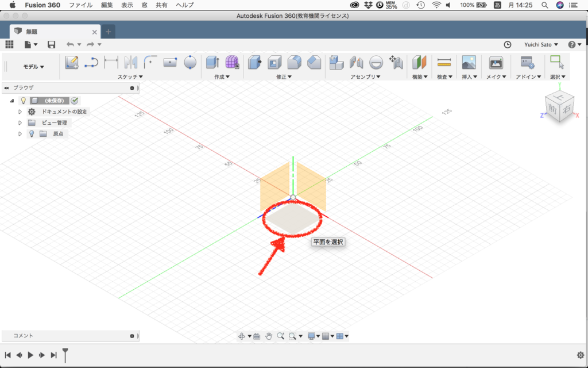Open the 表示 menu
The width and height of the screenshot is (588, 368).
coord(127,5)
